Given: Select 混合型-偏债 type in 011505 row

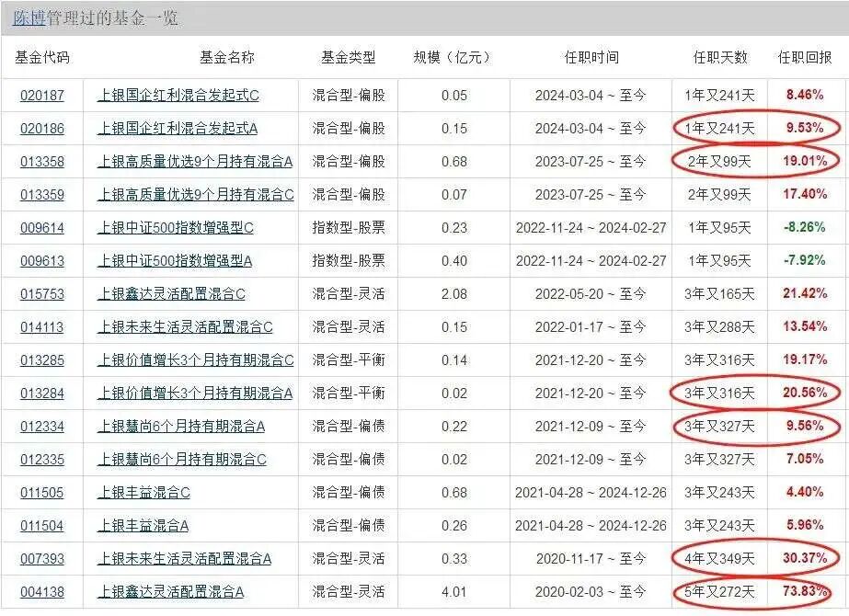Looking at the screenshot, I should (x=349, y=493).
